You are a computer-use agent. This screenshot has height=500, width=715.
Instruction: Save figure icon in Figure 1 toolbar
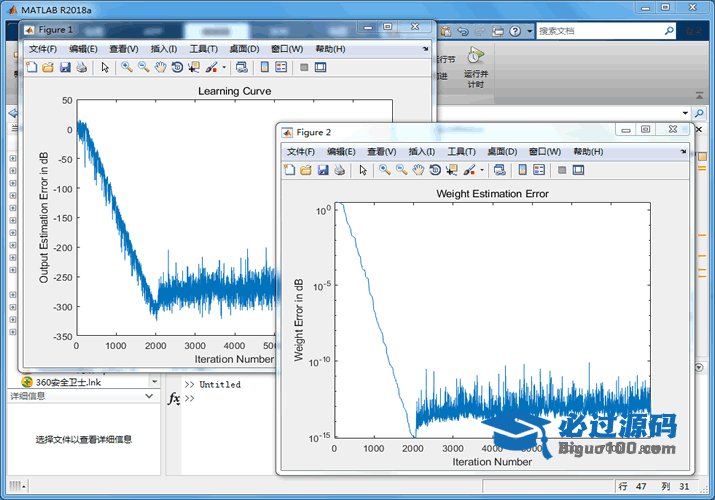point(65,67)
